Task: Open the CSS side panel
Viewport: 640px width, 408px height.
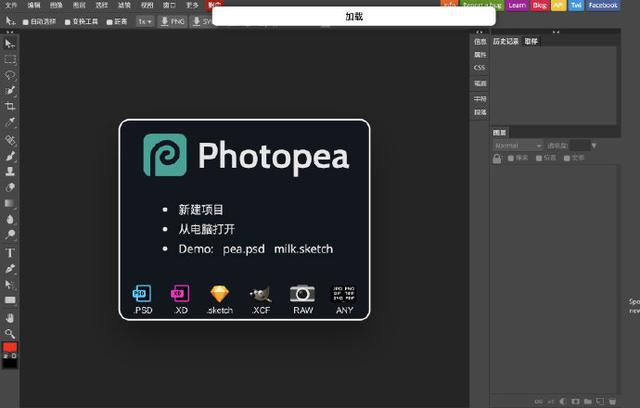Action: click(x=480, y=68)
